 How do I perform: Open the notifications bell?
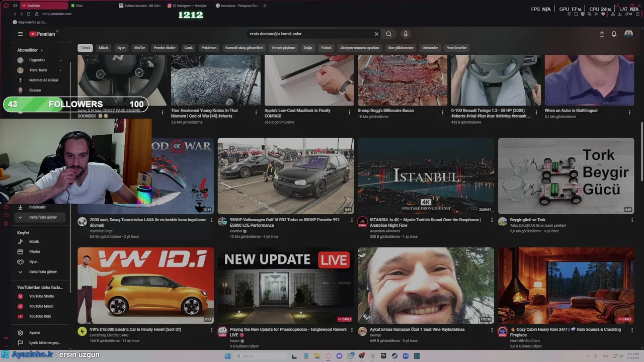(x=614, y=34)
